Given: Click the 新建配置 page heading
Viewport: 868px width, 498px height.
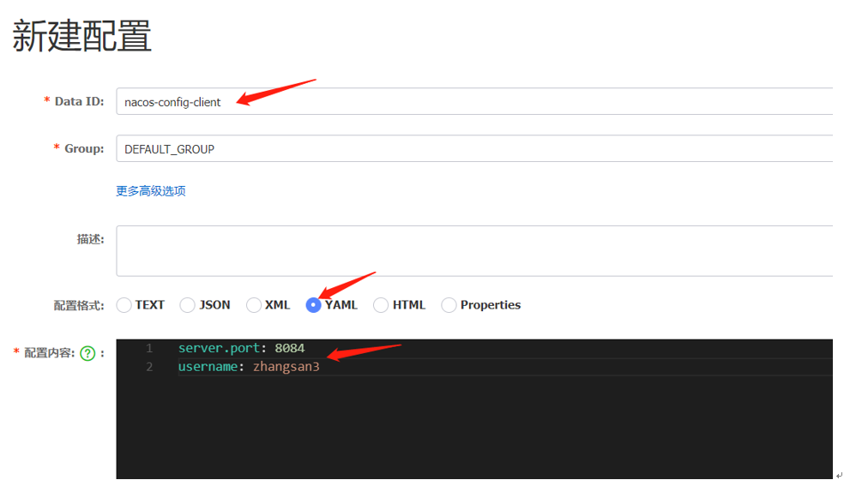Looking at the screenshot, I should [82, 36].
